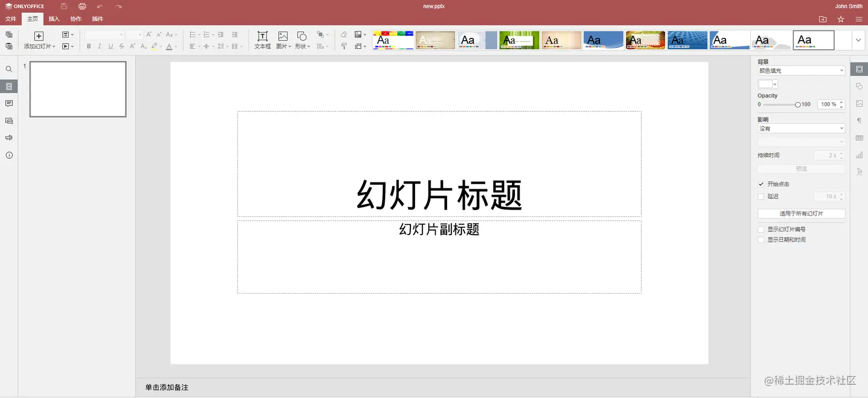The width and height of the screenshot is (868, 398).
Task: Open the 图片 (image) insert tool
Action: coord(282,40)
